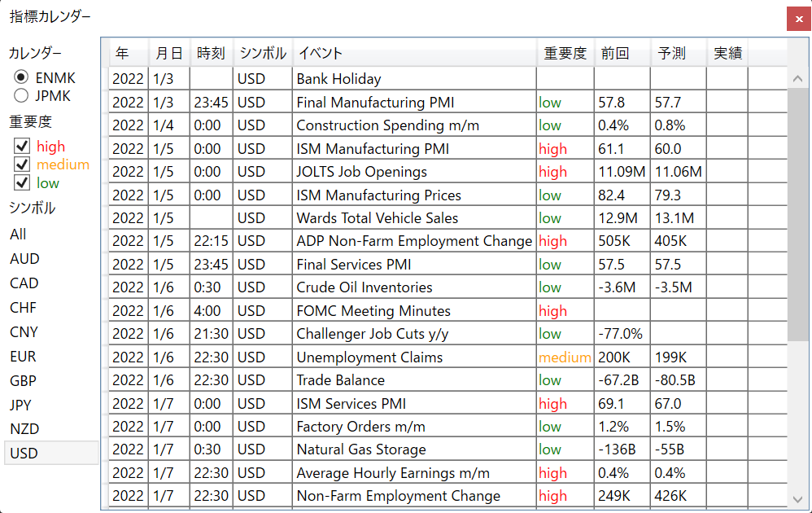Click the vertical scrollbar thumb
This screenshot has height=513, width=812.
[x=798, y=212]
